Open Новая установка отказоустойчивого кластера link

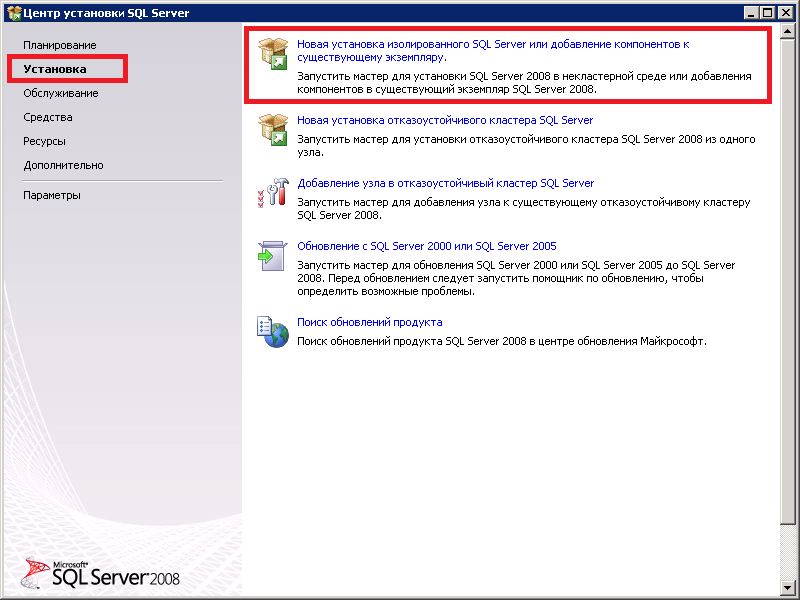click(445, 120)
